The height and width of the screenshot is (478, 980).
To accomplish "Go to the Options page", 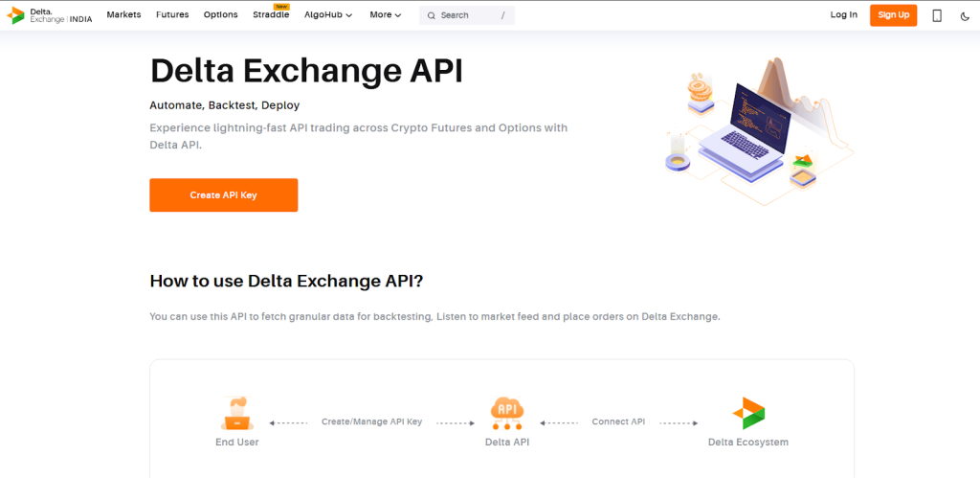I will click(x=221, y=15).
